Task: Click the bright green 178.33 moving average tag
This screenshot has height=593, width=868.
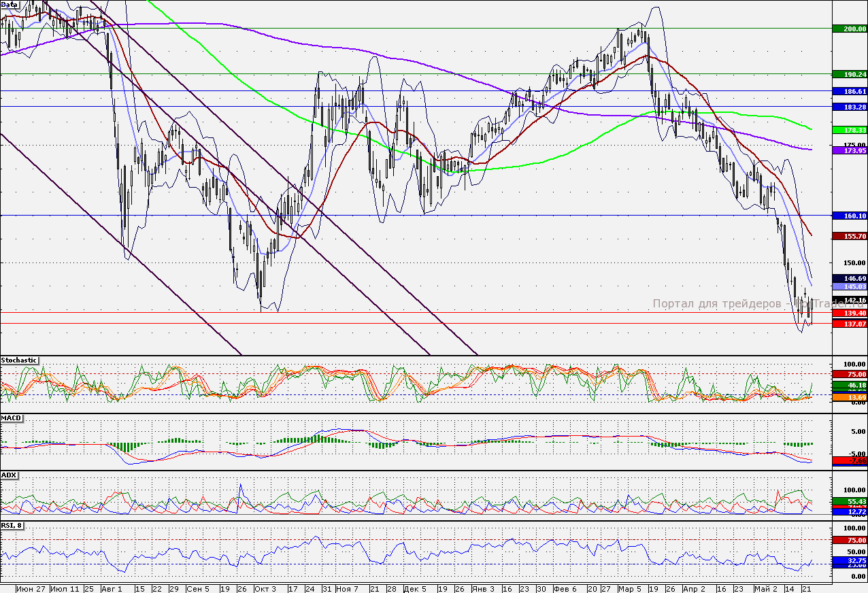Action: pos(850,129)
